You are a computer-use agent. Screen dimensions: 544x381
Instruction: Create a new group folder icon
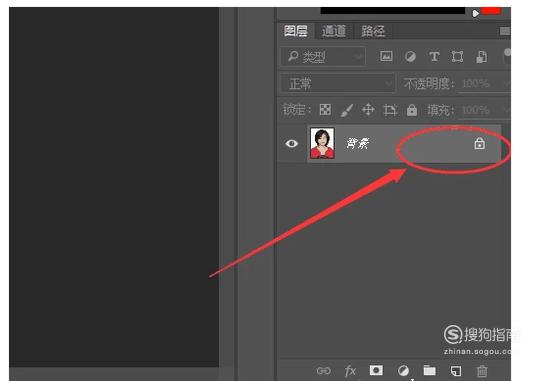coord(430,370)
